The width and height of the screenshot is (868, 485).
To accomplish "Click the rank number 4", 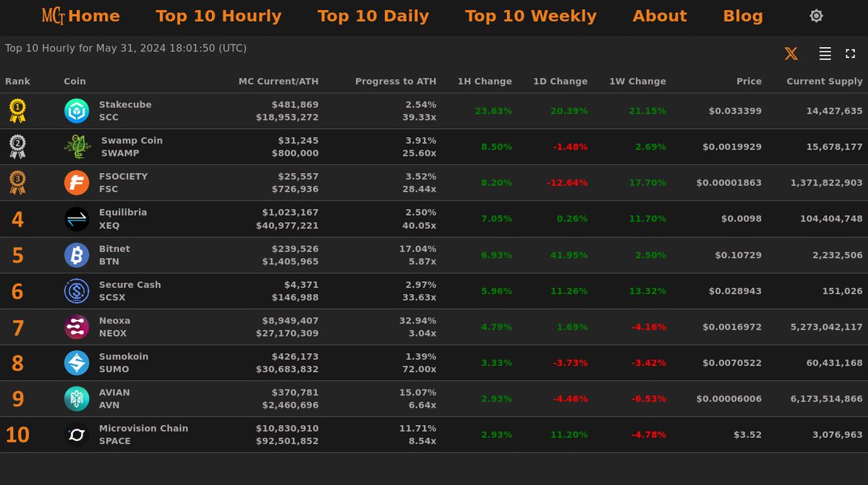I will pyautogui.click(x=17, y=219).
